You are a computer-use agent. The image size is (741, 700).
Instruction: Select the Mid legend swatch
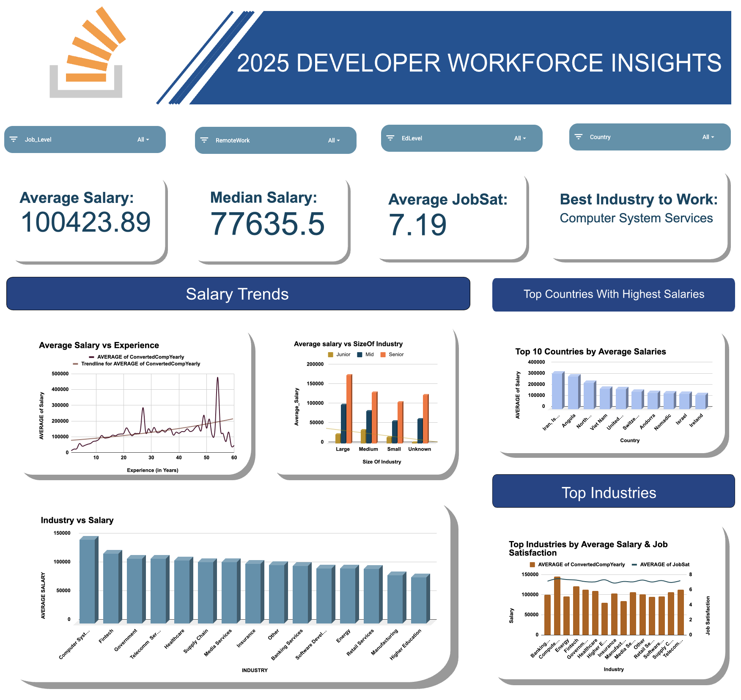[x=360, y=355]
